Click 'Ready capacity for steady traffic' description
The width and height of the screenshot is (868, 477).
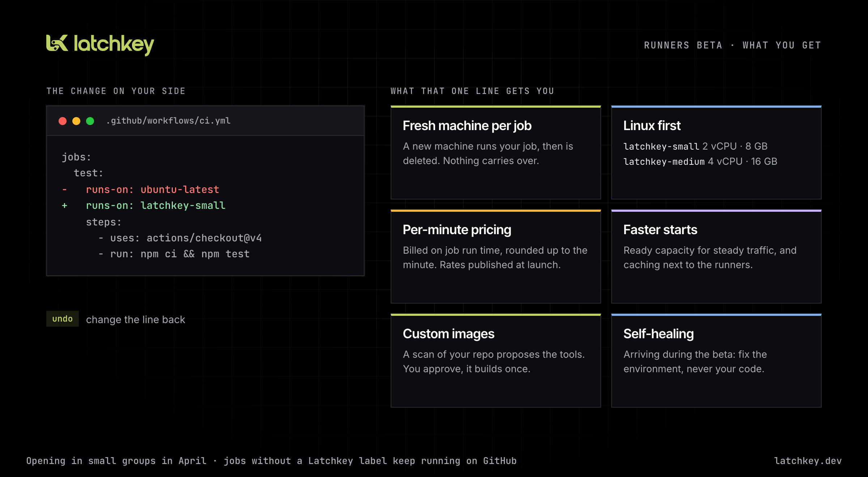coord(710,258)
